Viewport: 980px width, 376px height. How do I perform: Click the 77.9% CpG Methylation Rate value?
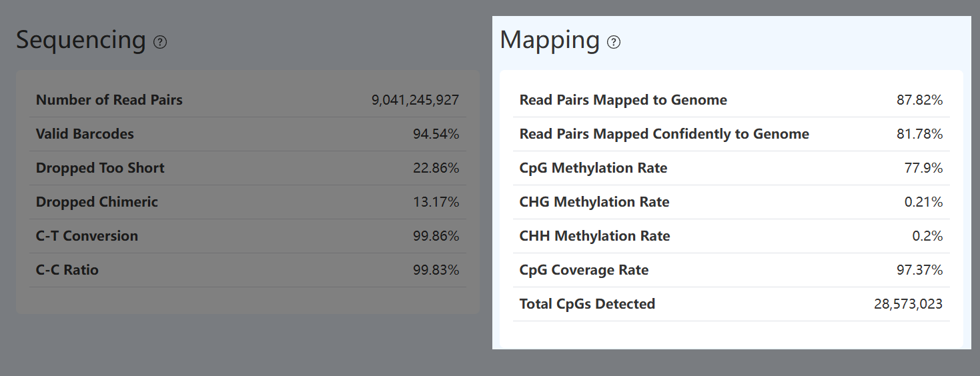(923, 168)
